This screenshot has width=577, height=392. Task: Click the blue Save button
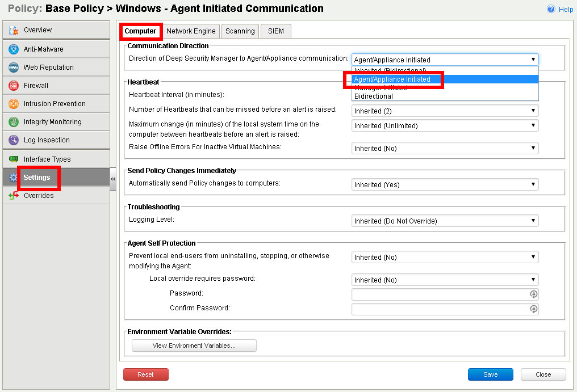click(491, 374)
